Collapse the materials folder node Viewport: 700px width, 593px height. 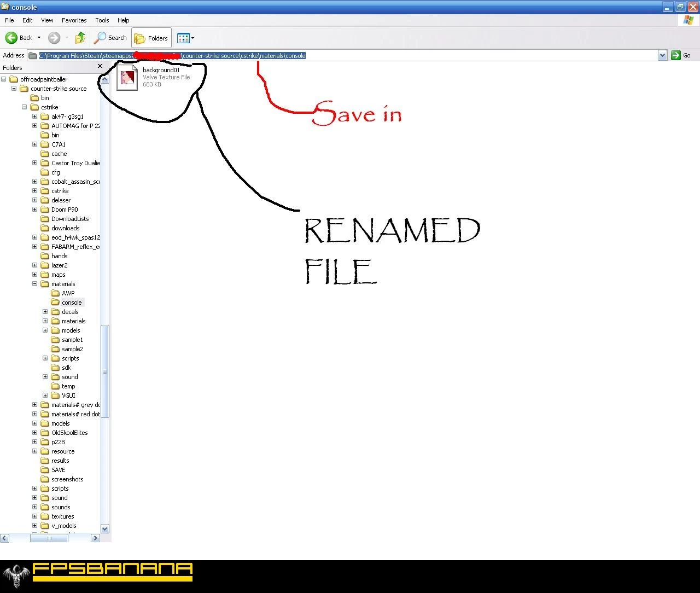point(35,284)
